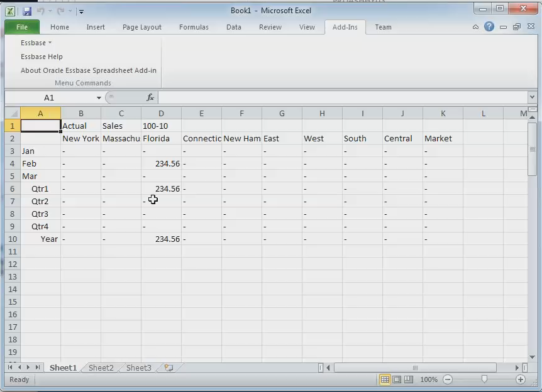Image resolution: width=542 pixels, height=392 pixels.
Task: Select column D header
Action: (161, 113)
